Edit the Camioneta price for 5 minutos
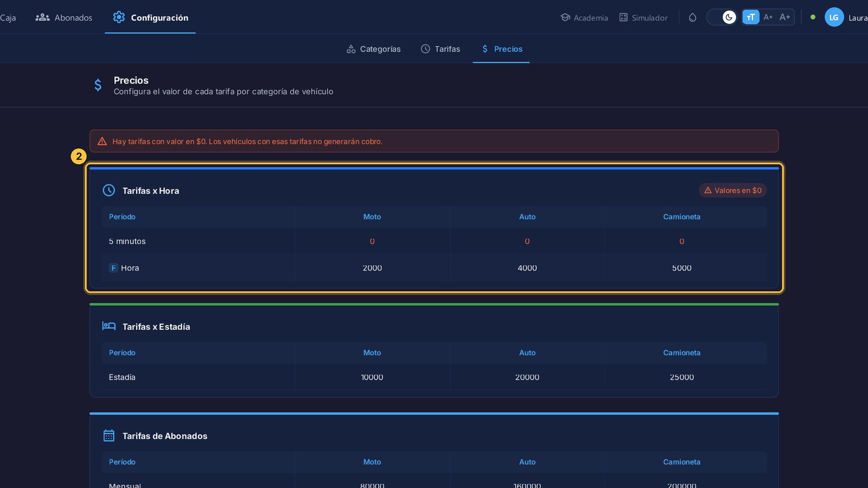 (x=682, y=241)
